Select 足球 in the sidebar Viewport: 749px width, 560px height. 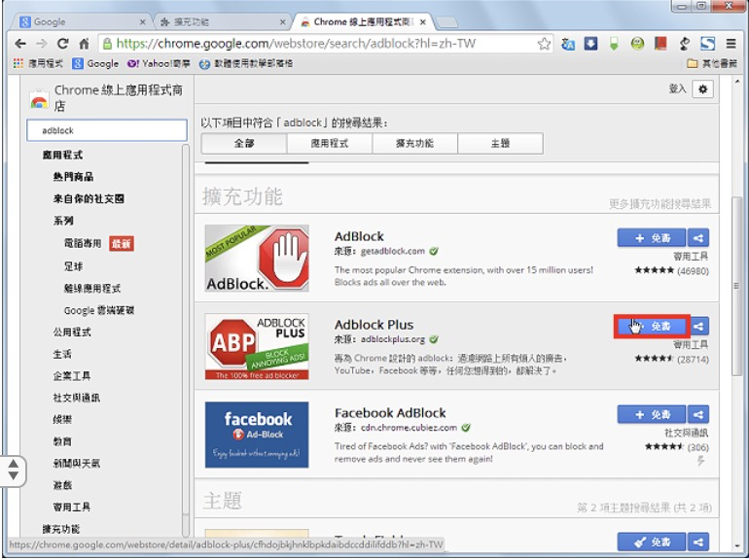[73, 266]
